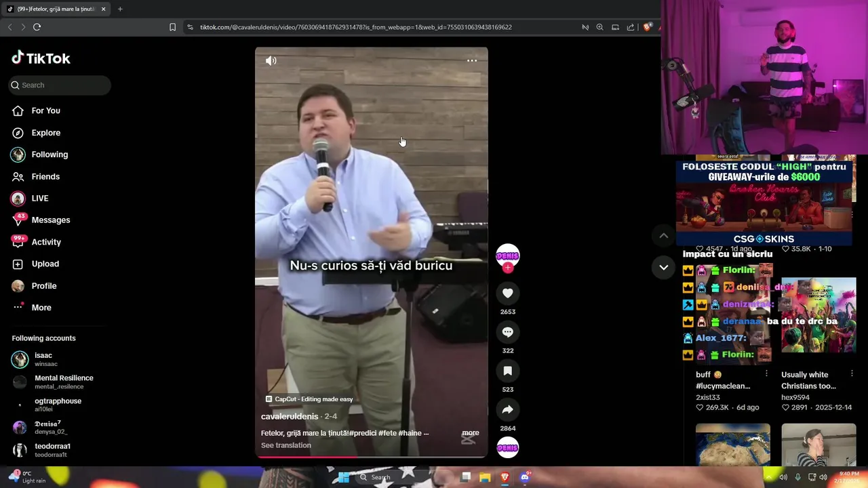Open the Brave Shields lion icon
This screenshot has width=868, height=488.
pos(647,27)
